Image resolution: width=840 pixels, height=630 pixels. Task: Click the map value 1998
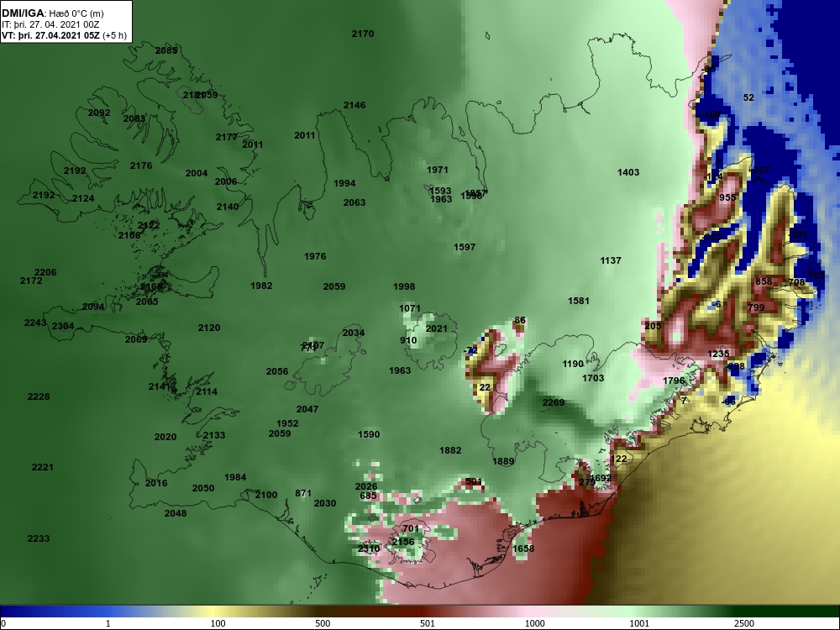click(x=404, y=286)
